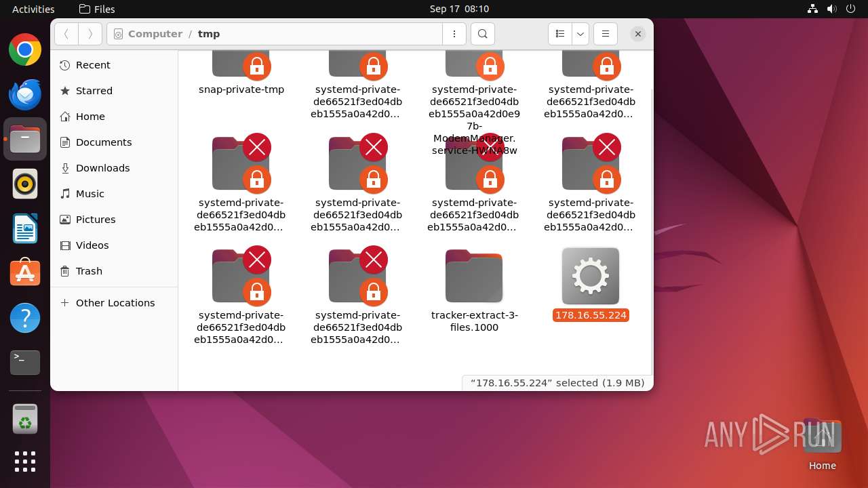The width and height of the screenshot is (868, 488).
Task: Open the Home desktop icon
Action: click(822, 445)
